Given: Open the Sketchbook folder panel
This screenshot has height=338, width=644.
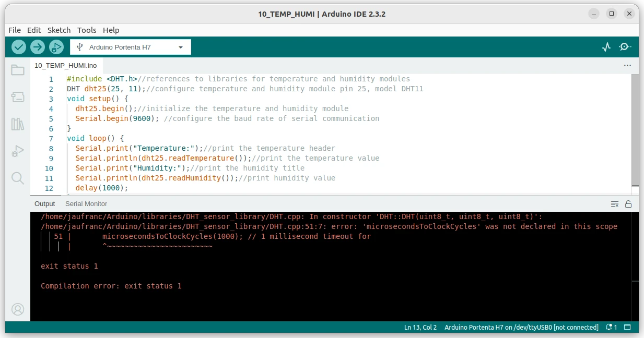Looking at the screenshot, I should pos(18,70).
